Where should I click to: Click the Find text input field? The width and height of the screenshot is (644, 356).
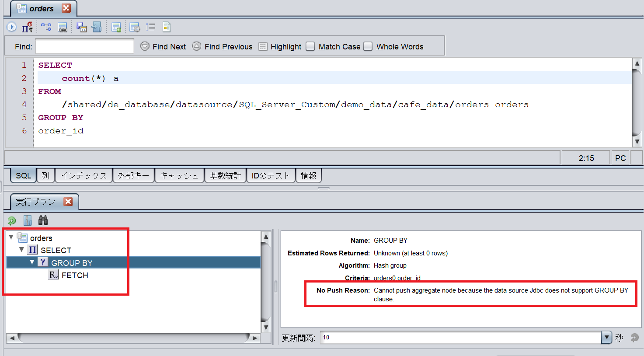click(x=85, y=46)
